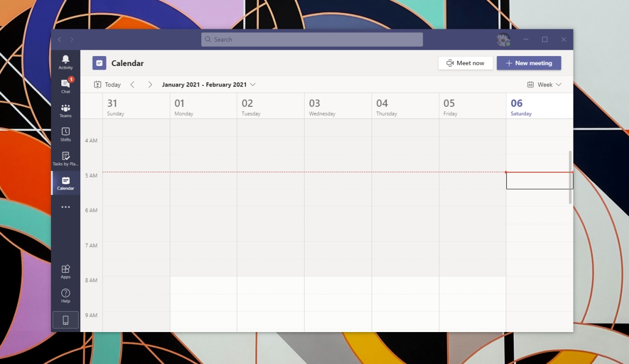Select the Saturday 06 column header
The width and height of the screenshot is (629, 364).
(x=539, y=106)
